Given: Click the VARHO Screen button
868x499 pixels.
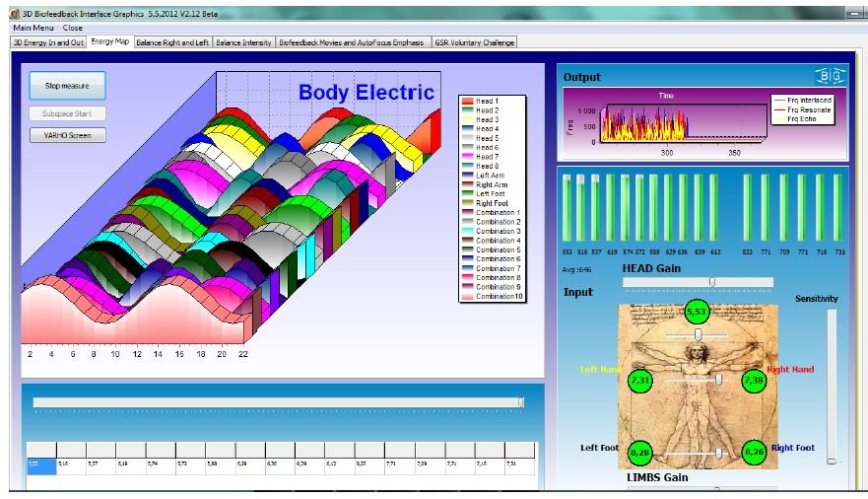Looking at the screenshot, I should (67, 135).
